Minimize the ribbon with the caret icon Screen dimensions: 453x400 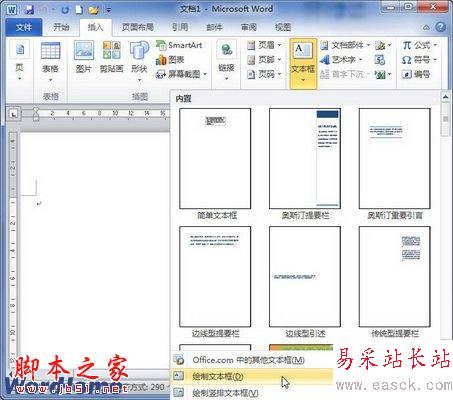point(426,28)
